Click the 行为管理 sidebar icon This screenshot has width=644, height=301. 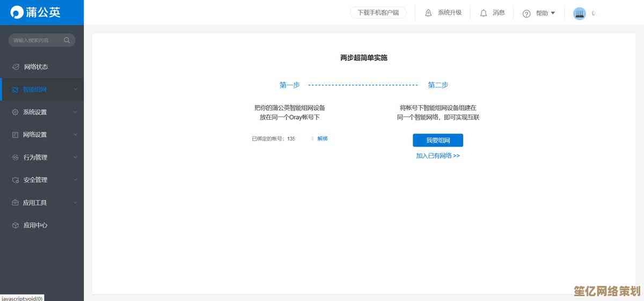15,157
